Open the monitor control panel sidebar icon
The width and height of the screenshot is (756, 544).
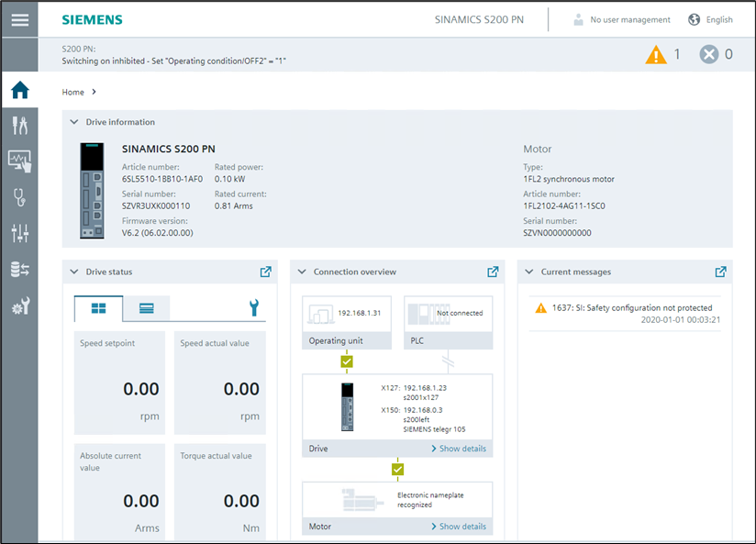tap(19, 161)
